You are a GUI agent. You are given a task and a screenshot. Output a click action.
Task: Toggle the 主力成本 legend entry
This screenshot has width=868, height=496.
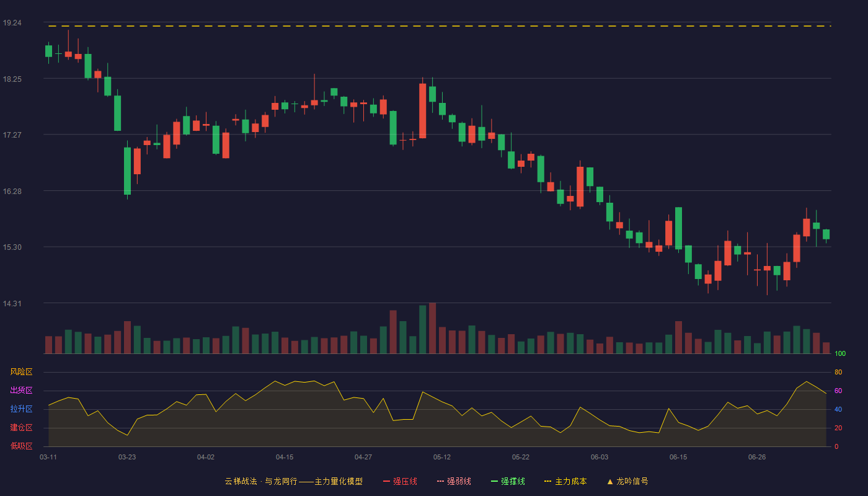[x=565, y=481]
